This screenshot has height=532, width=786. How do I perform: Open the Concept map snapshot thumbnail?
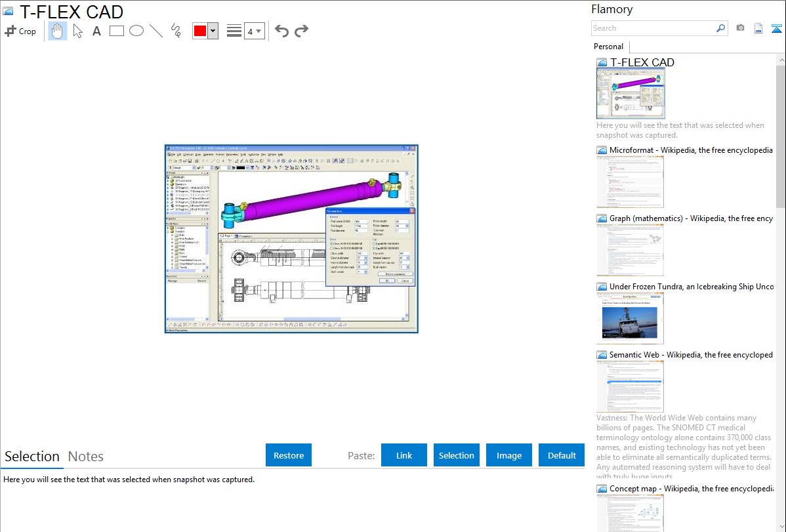click(x=630, y=513)
